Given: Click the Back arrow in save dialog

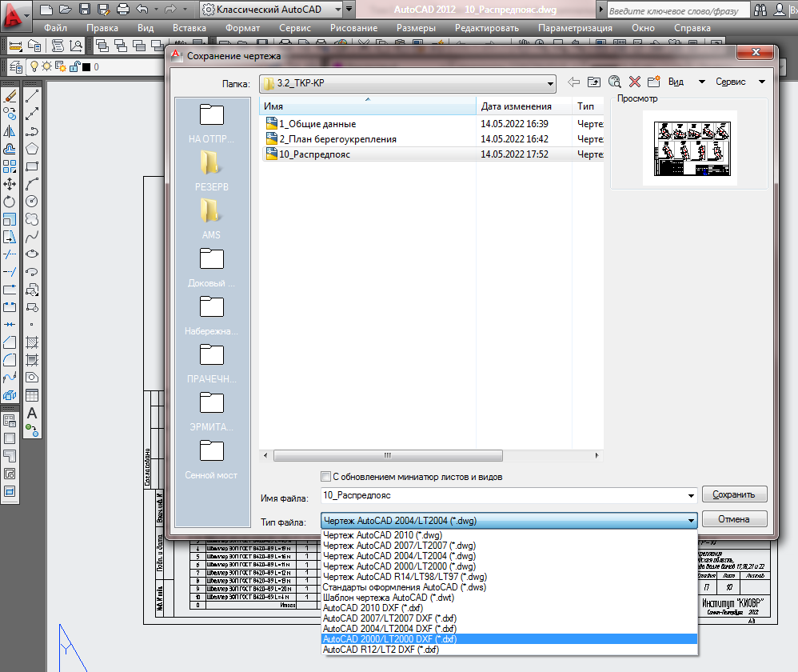Looking at the screenshot, I should pos(574,82).
